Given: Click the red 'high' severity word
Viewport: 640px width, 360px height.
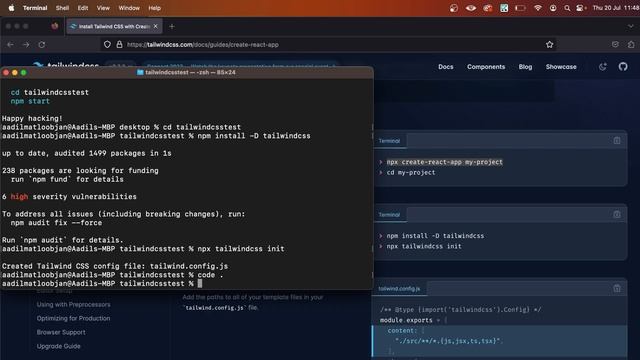Looking at the screenshot, I should [x=19, y=197].
